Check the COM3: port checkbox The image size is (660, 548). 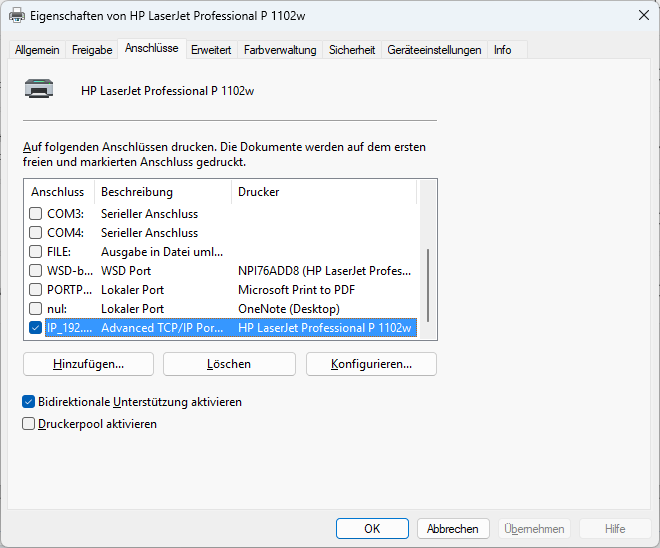35,214
